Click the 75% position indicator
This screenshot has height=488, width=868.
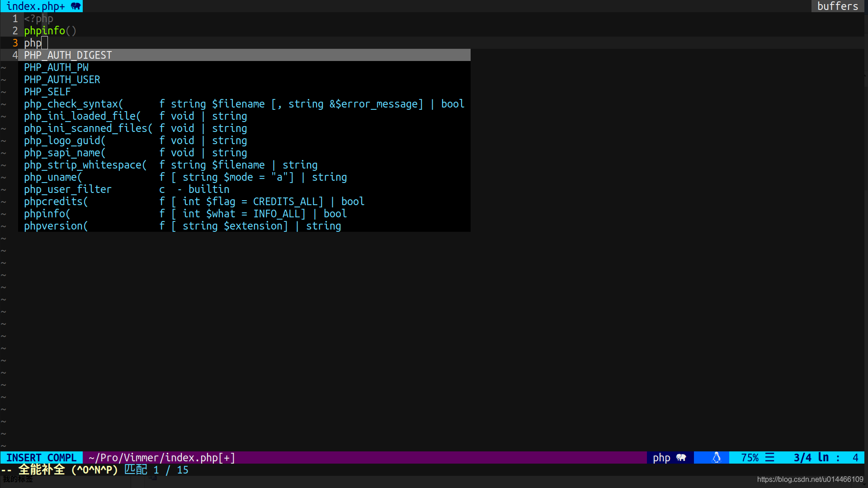click(750, 458)
